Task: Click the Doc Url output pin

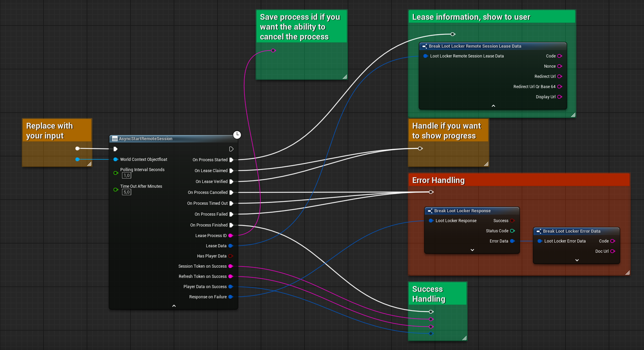Action: (x=612, y=251)
